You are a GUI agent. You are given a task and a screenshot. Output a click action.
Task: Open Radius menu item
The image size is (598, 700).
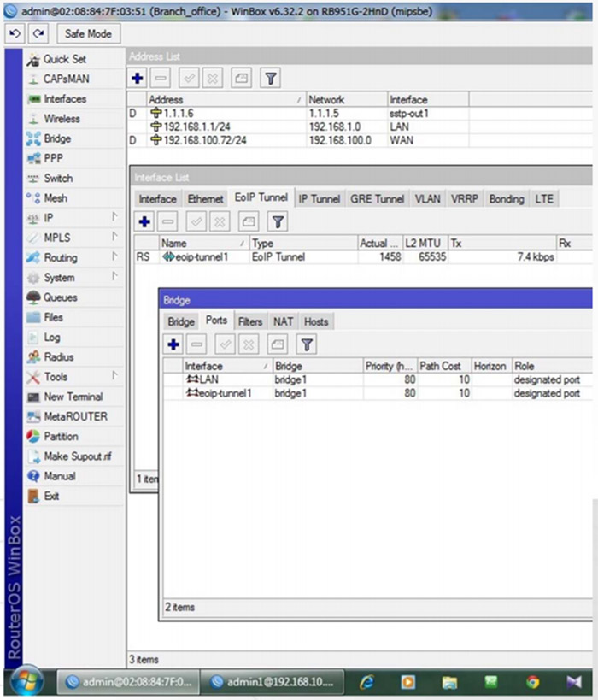coord(58,356)
